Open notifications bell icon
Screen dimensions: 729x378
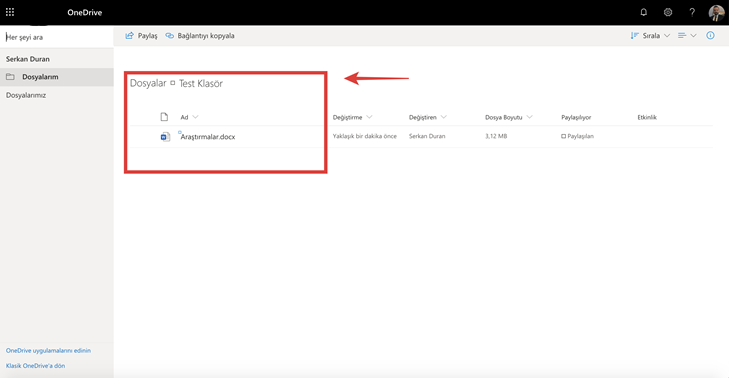point(643,12)
